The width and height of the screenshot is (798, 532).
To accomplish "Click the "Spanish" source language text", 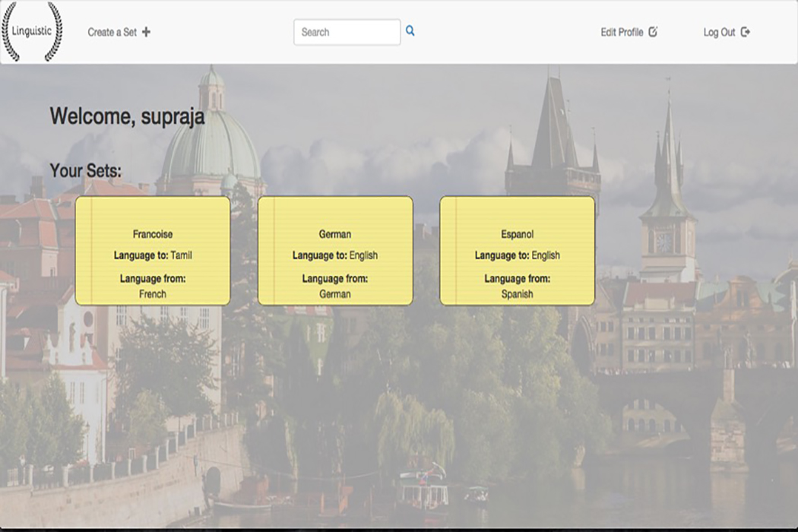I will coord(517,294).
